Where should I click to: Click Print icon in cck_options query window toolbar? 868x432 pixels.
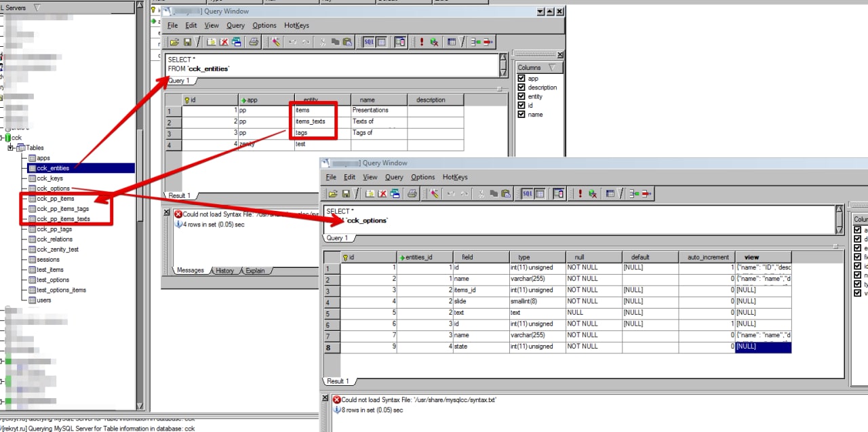point(412,193)
